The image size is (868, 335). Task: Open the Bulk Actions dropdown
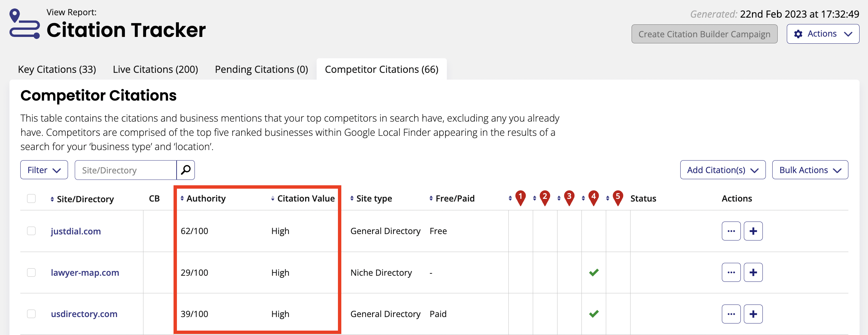[810, 170]
